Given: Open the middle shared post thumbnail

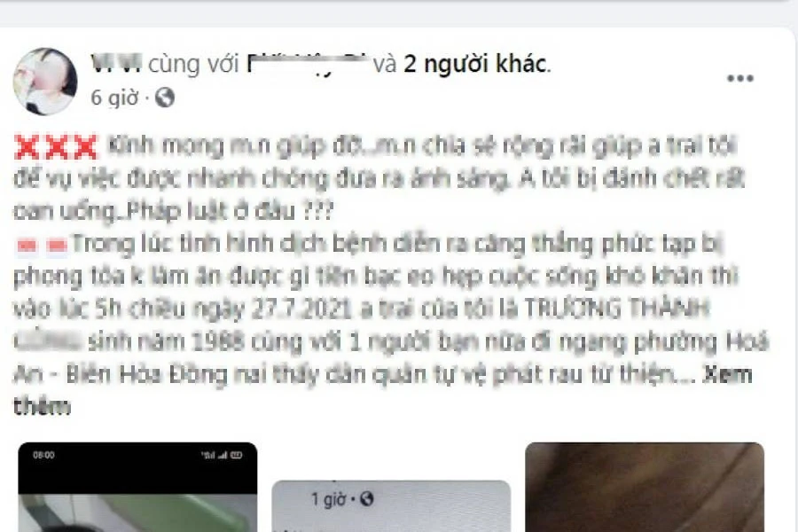Looking at the screenshot, I should tap(391, 506).
